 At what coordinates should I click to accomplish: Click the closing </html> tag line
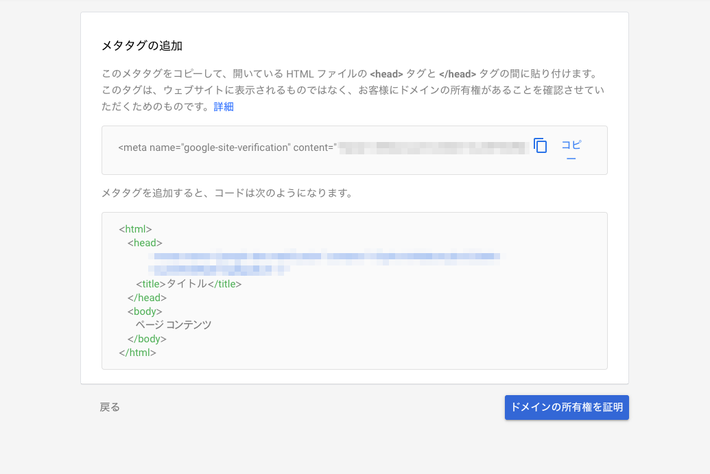coord(138,353)
